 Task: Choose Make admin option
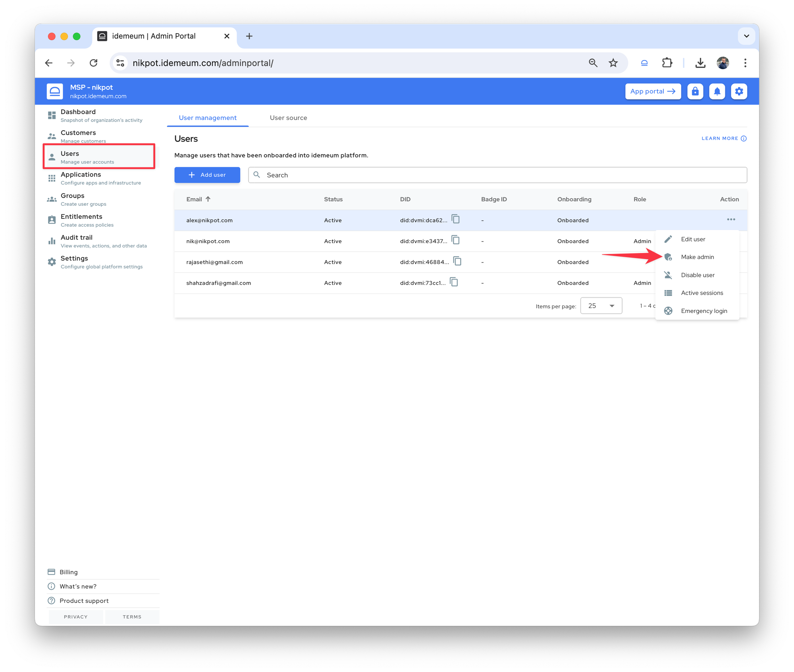[x=697, y=257]
